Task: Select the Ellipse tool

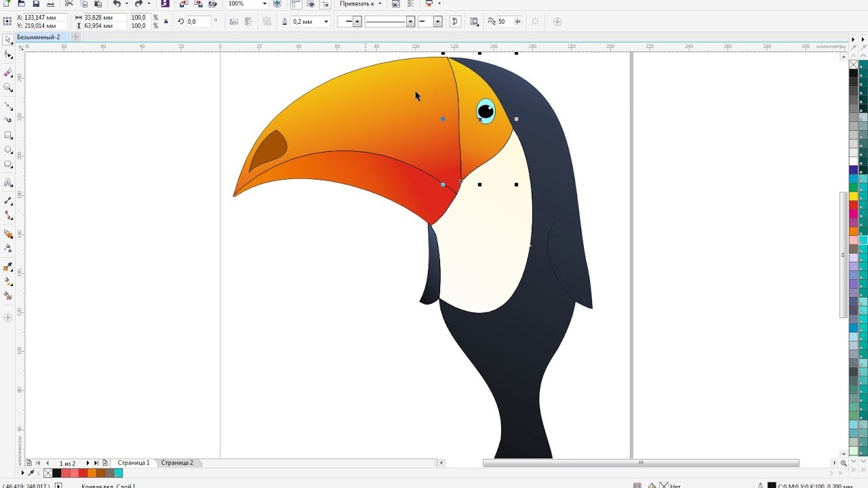Action: tap(8, 150)
